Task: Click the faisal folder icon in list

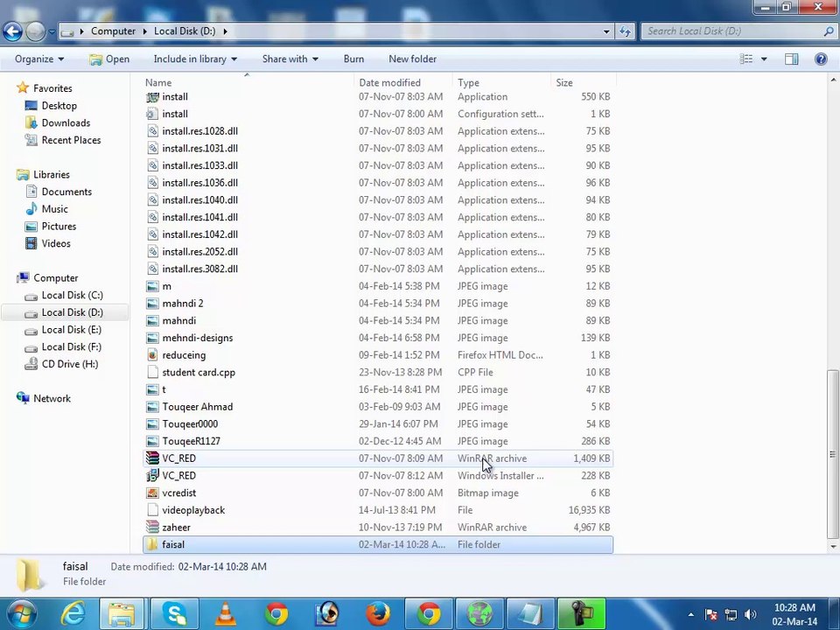Action: tap(152, 544)
